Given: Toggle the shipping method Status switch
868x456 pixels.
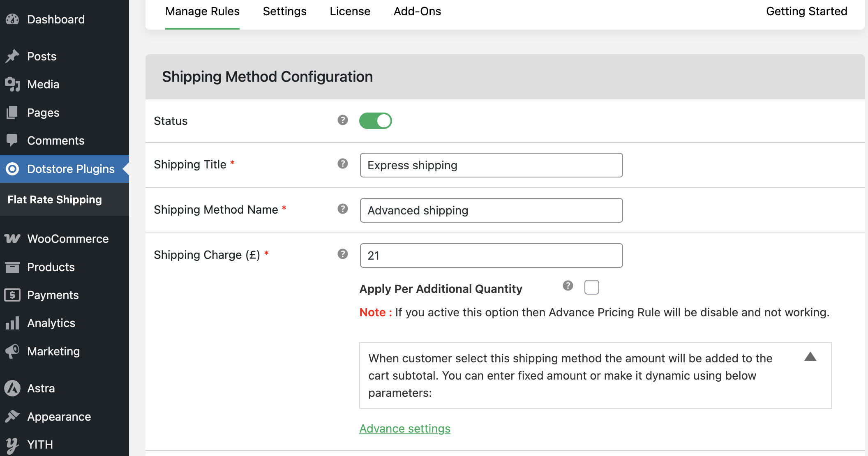Looking at the screenshot, I should 376,121.
